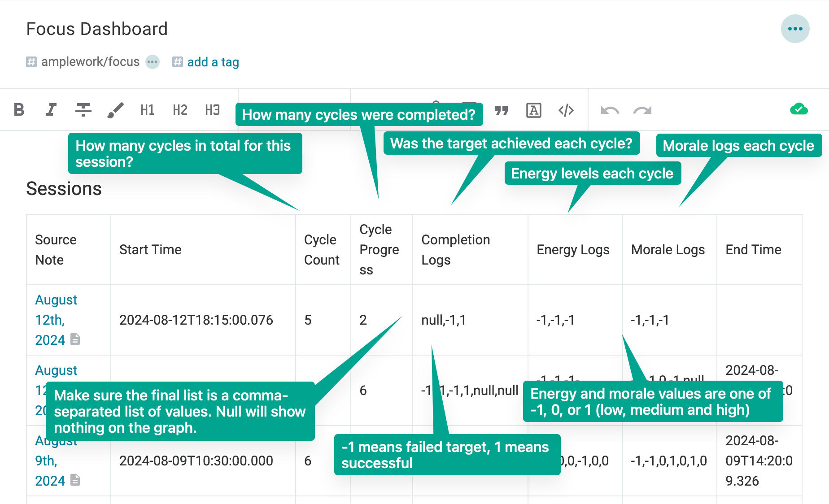Insert a block quote
The image size is (829, 504).
(x=502, y=110)
